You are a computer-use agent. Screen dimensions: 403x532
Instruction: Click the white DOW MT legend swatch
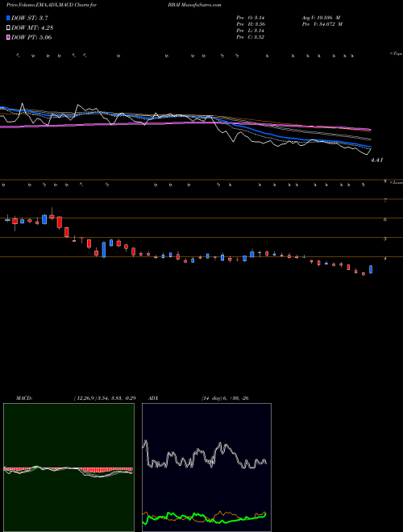[9, 28]
